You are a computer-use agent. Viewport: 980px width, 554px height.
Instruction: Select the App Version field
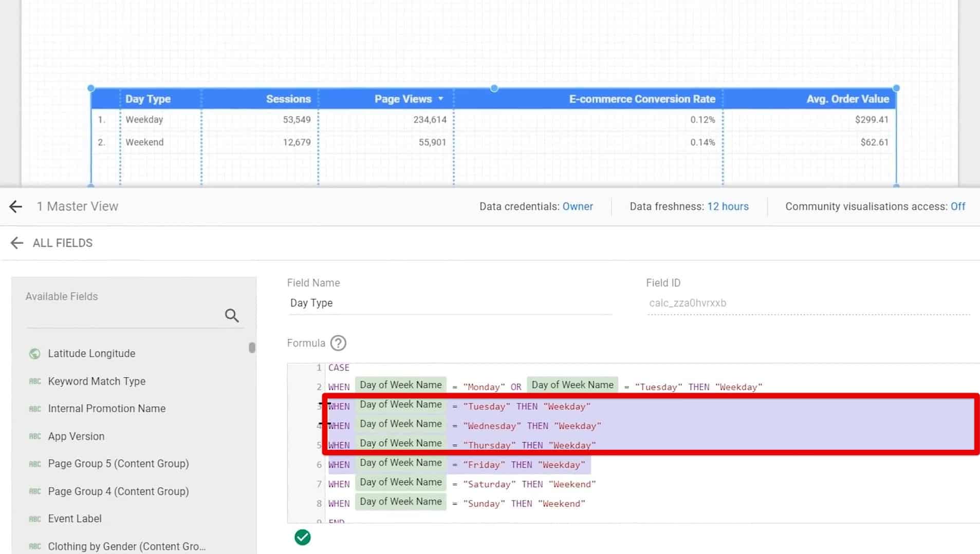pyautogui.click(x=76, y=436)
